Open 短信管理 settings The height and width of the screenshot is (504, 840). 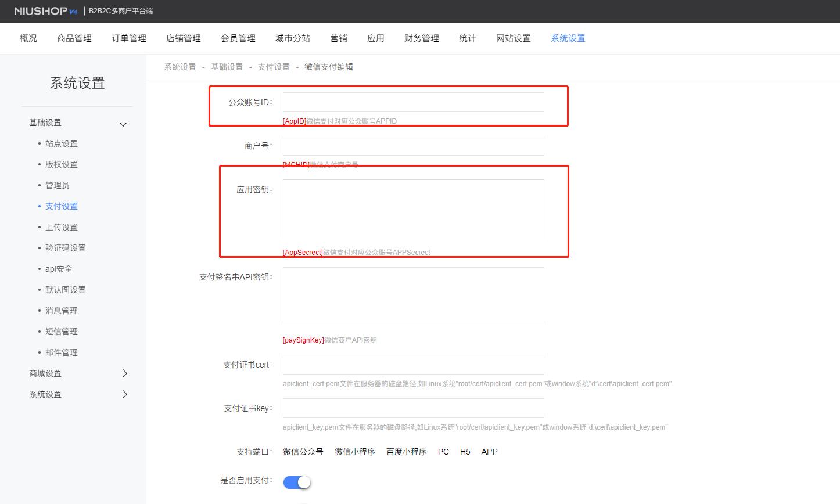61,331
